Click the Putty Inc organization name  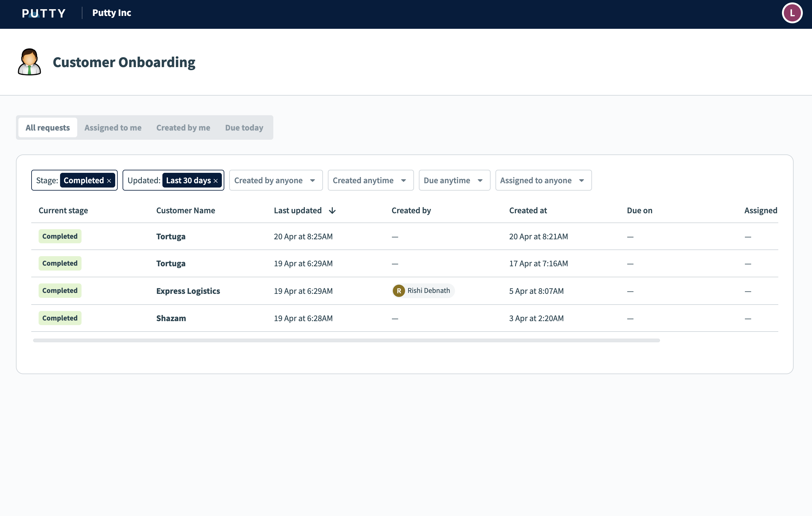112,13
